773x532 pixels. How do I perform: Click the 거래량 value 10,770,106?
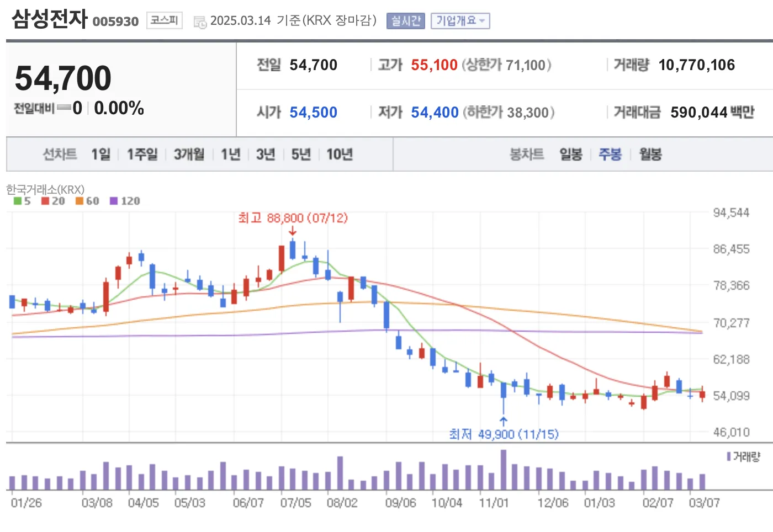pyautogui.click(x=697, y=65)
